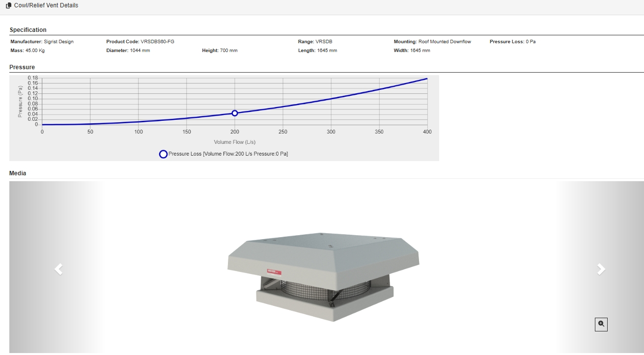Click the copy icon beside Cowl/Relief Vent Details
Image resolution: width=644 pixels, height=355 pixels.
click(x=8, y=5)
